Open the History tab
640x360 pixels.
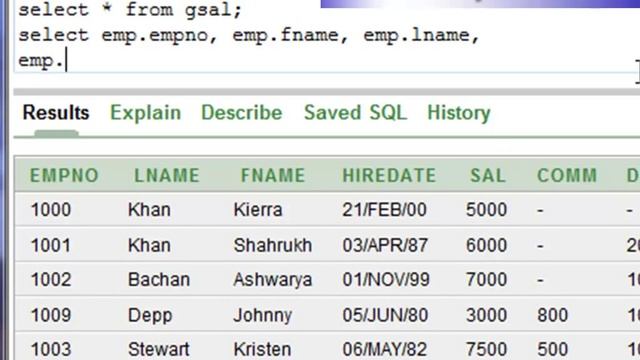click(x=459, y=113)
